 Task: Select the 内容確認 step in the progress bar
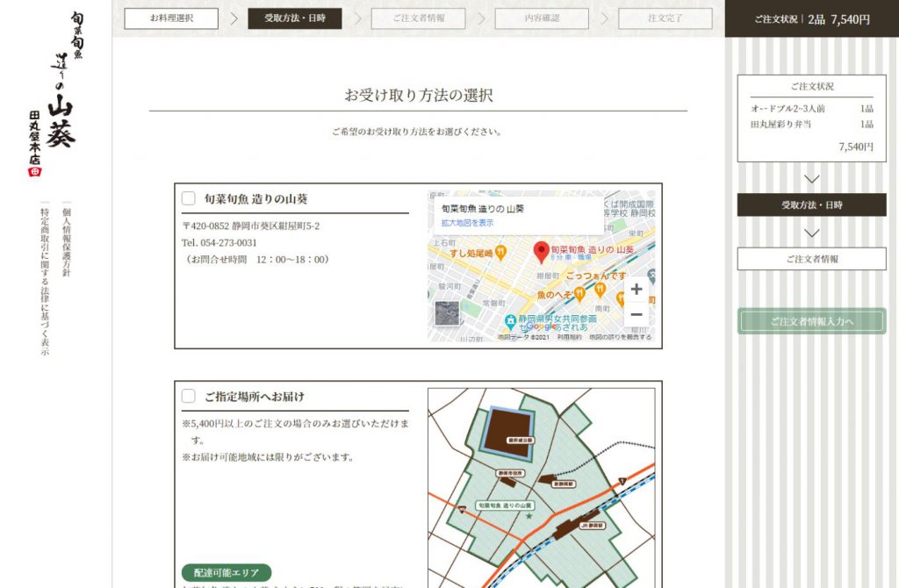pyautogui.click(x=542, y=18)
